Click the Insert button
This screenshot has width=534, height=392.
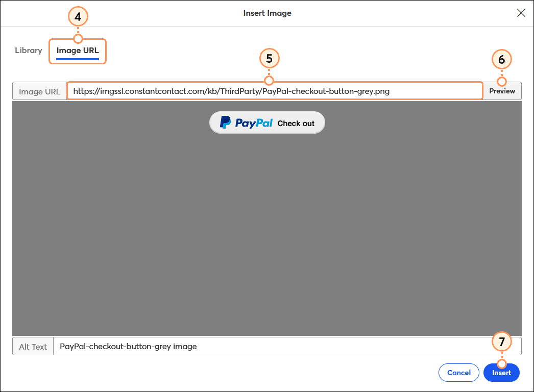point(501,373)
